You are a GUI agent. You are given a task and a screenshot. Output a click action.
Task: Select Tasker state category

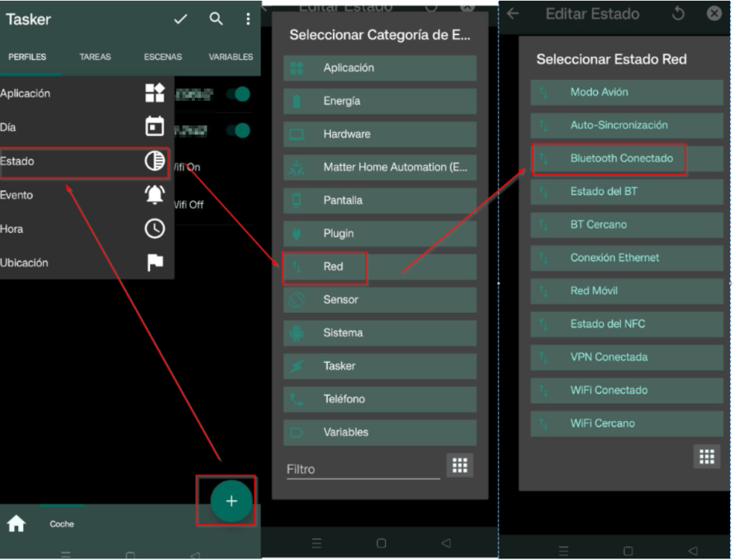[x=380, y=367]
